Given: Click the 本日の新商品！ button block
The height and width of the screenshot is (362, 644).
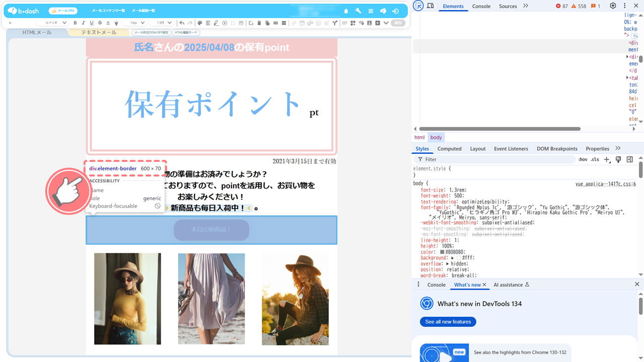Looking at the screenshot, I should pyautogui.click(x=211, y=230).
